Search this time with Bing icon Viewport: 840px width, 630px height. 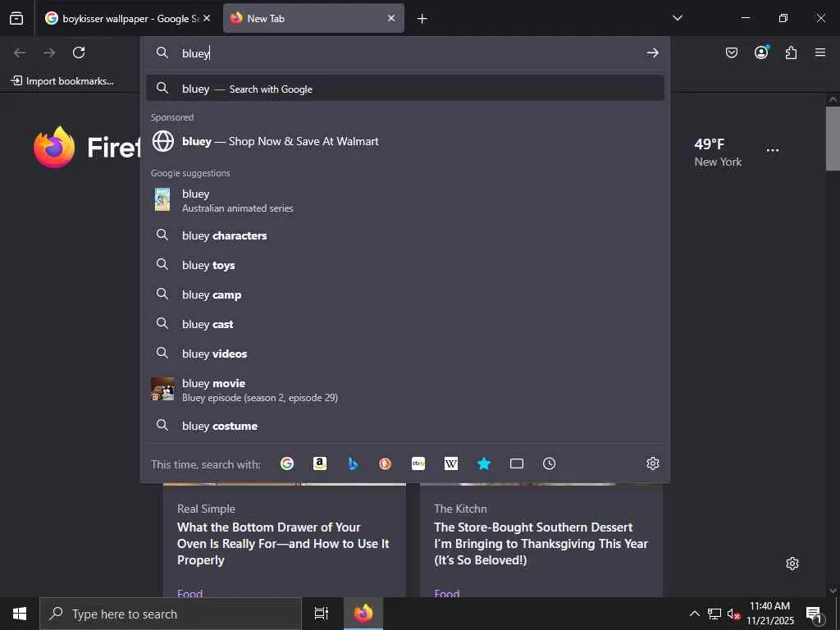(x=353, y=463)
